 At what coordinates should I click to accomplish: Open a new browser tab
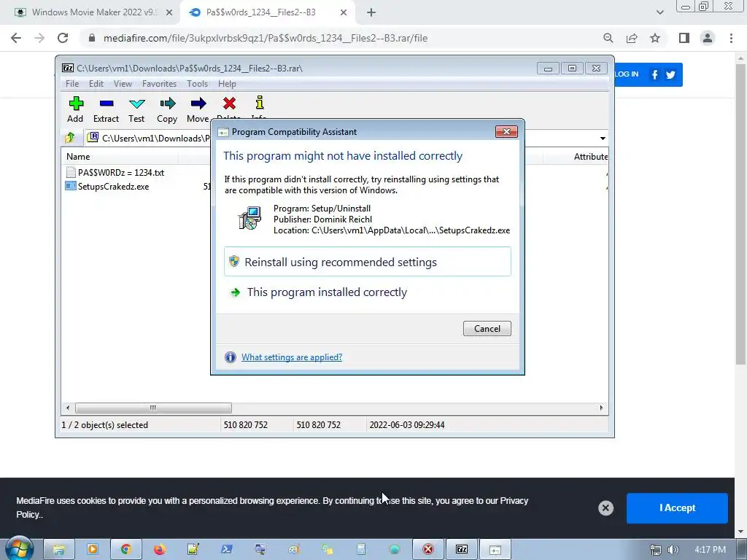pos(371,13)
